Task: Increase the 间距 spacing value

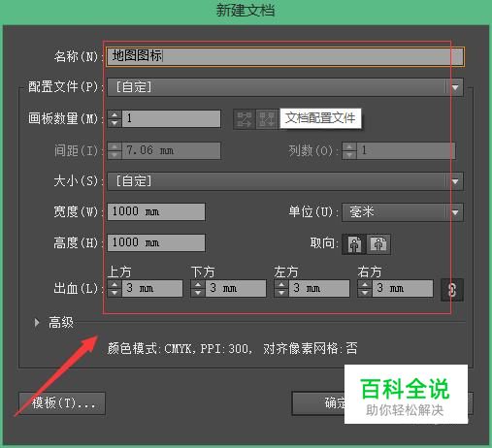Action: [115, 146]
